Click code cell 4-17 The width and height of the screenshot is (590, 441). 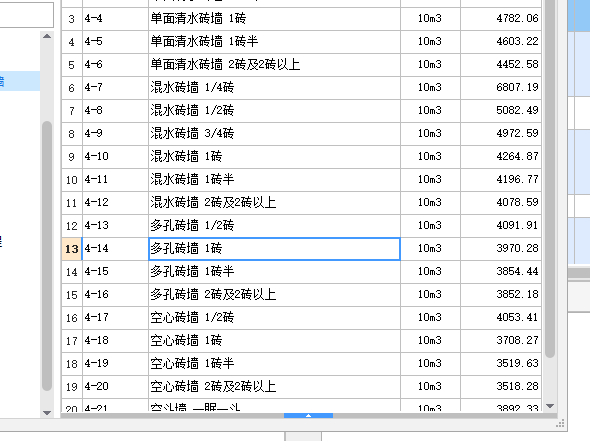[115, 317]
